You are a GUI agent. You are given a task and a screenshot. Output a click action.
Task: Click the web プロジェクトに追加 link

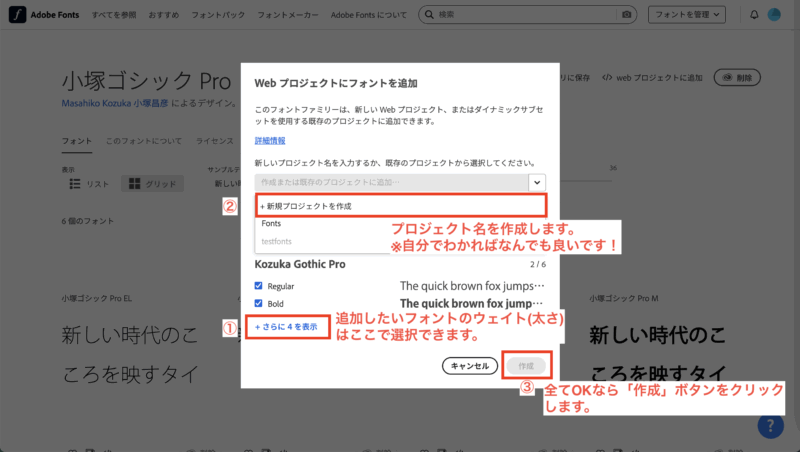[x=653, y=78]
